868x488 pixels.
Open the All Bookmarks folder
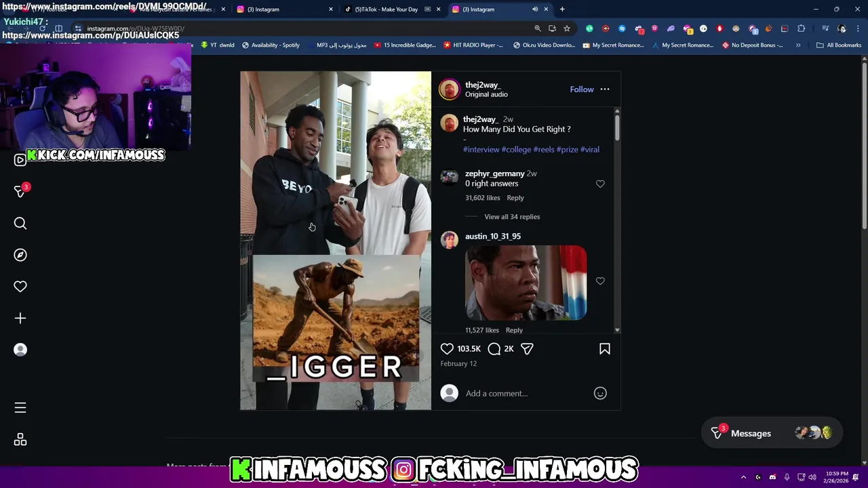click(839, 45)
